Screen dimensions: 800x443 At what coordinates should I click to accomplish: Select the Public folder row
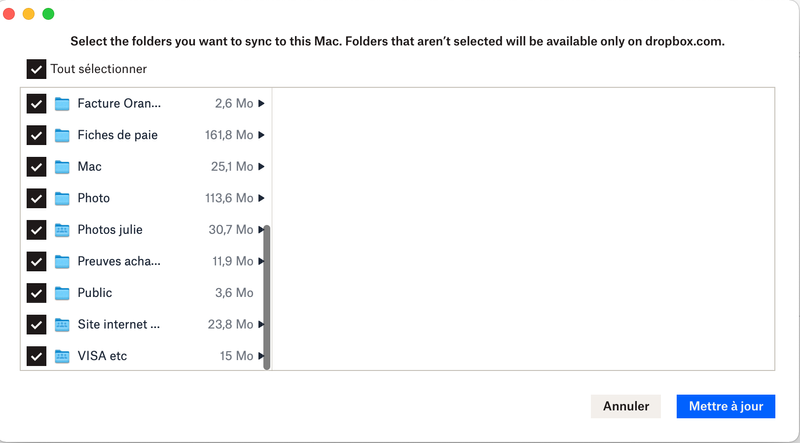coord(150,293)
